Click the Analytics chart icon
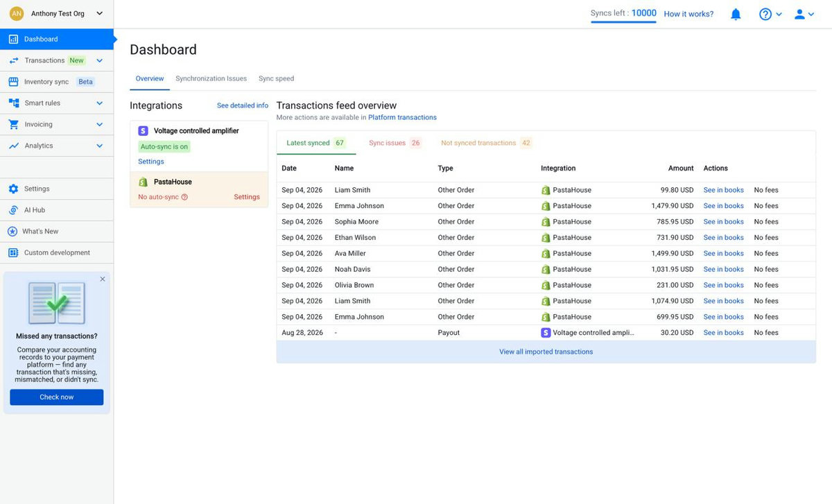This screenshot has width=832, height=504. [x=13, y=146]
